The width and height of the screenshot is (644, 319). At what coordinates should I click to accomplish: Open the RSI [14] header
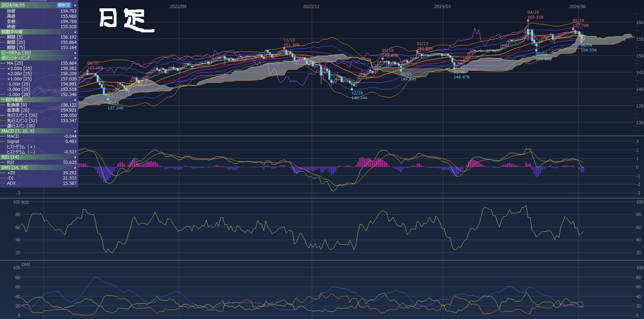(x=39, y=157)
